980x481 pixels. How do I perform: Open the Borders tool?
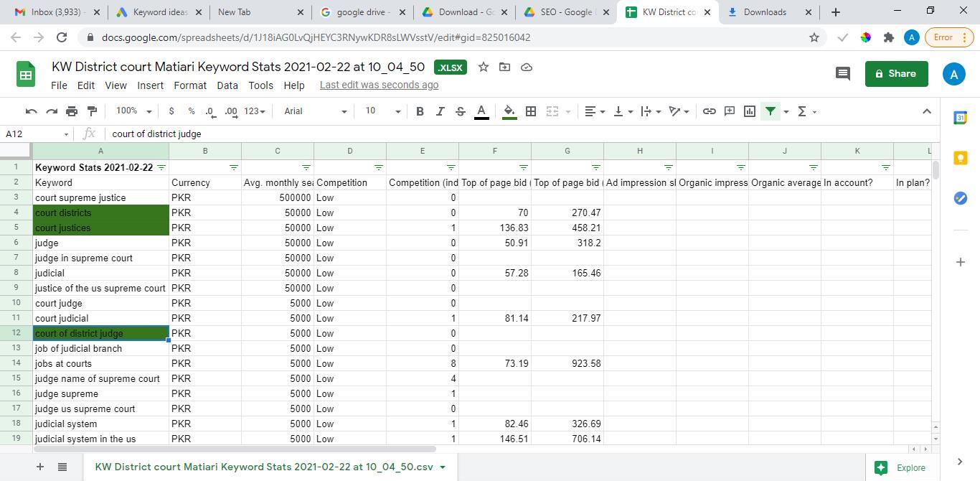[x=531, y=111]
